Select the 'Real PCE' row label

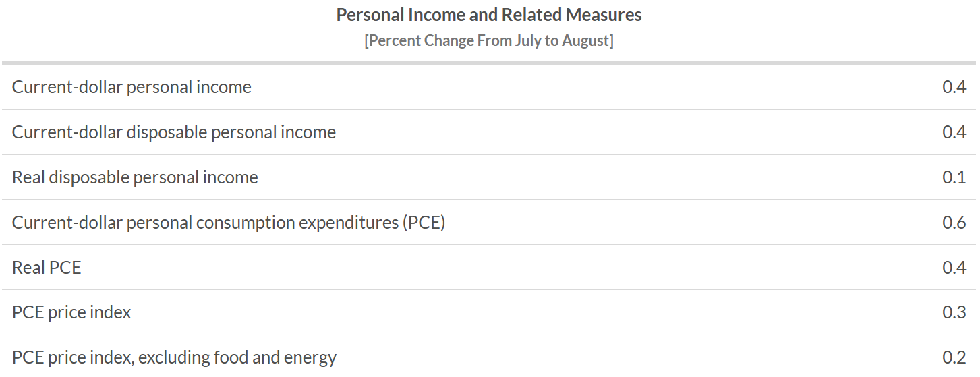point(47,268)
